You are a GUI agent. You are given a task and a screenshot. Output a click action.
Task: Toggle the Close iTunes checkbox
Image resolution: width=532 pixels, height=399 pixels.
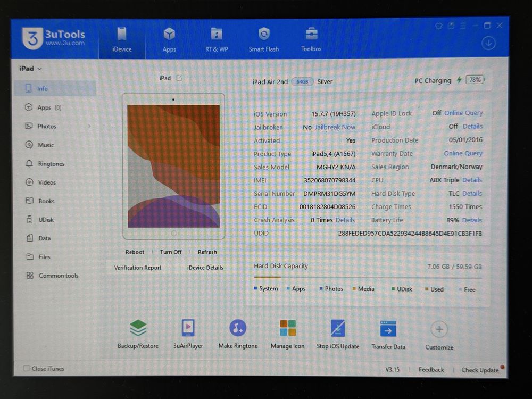(26, 369)
